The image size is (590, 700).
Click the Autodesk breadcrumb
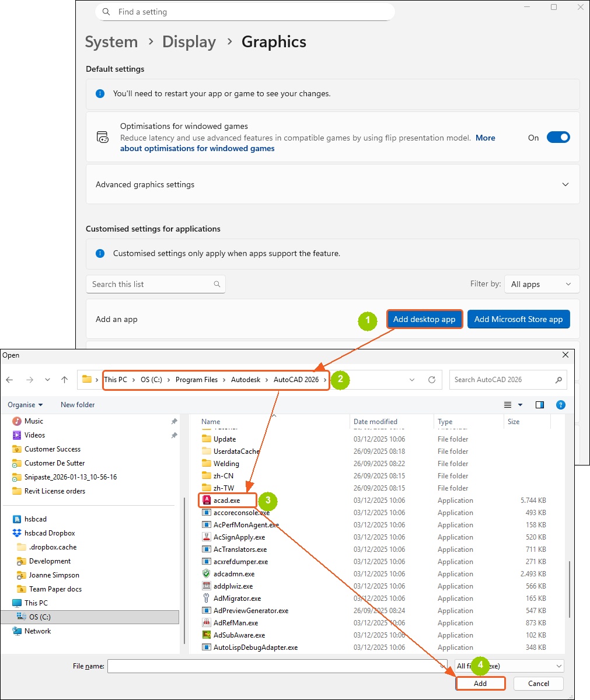[x=246, y=380]
